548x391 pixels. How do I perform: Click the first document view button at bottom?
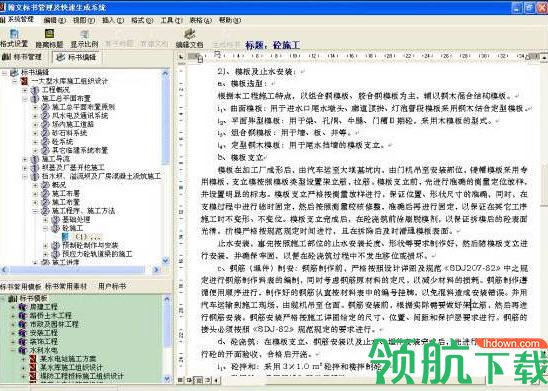coord(181,380)
